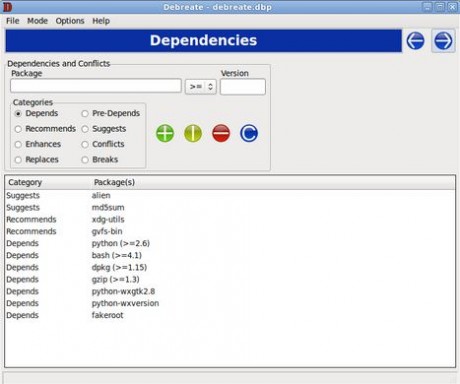Close the Debreate window
This screenshot has width=460, height=384.
point(453,7)
